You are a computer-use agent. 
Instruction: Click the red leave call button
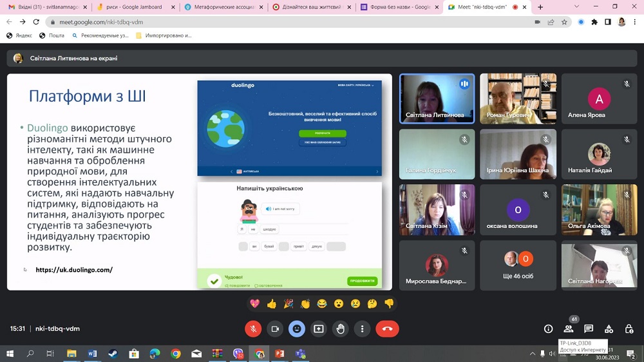click(x=387, y=329)
